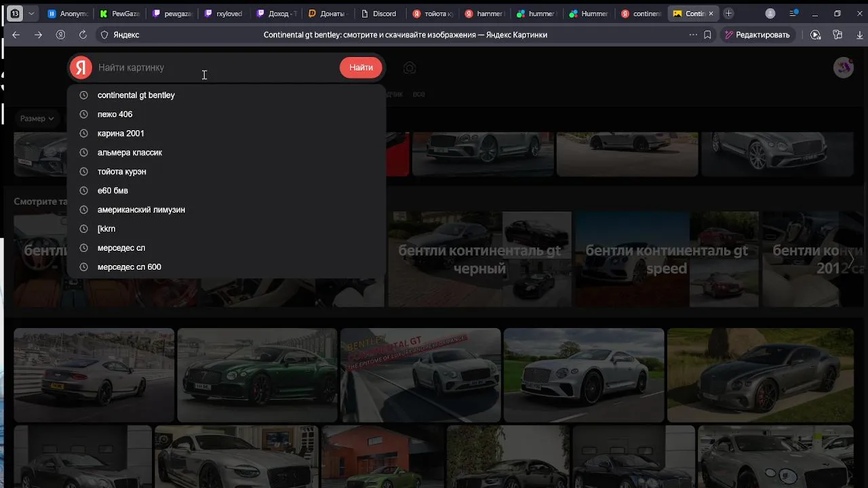Open image with orange building background
Screen dimensions: 868x488
click(382, 456)
